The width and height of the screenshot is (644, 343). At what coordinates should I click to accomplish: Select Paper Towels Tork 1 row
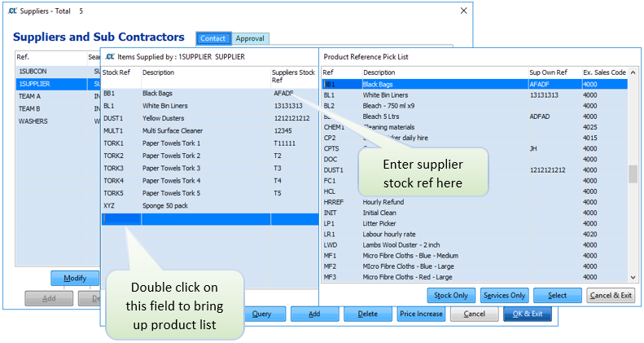[x=209, y=143]
